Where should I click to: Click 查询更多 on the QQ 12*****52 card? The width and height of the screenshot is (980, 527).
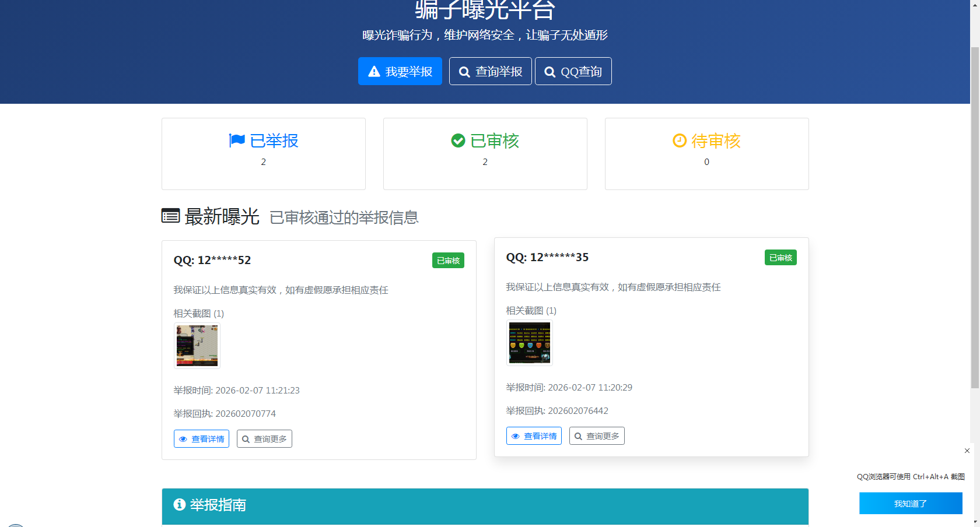click(x=264, y=439)
